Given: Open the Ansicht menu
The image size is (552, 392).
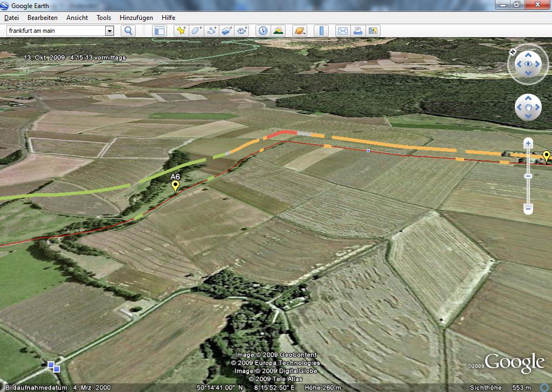Looking at the screenshot, I should tap(77, 18).
